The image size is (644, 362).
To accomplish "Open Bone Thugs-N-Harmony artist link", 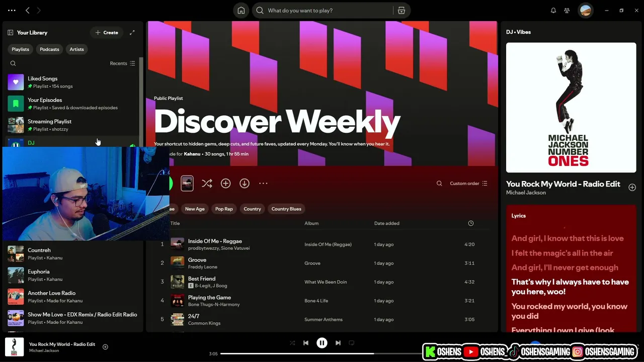I will point(214,304).
